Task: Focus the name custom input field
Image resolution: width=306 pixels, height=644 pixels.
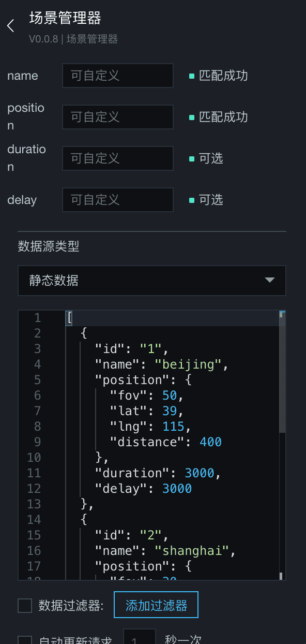Action: tap(118, 76)
